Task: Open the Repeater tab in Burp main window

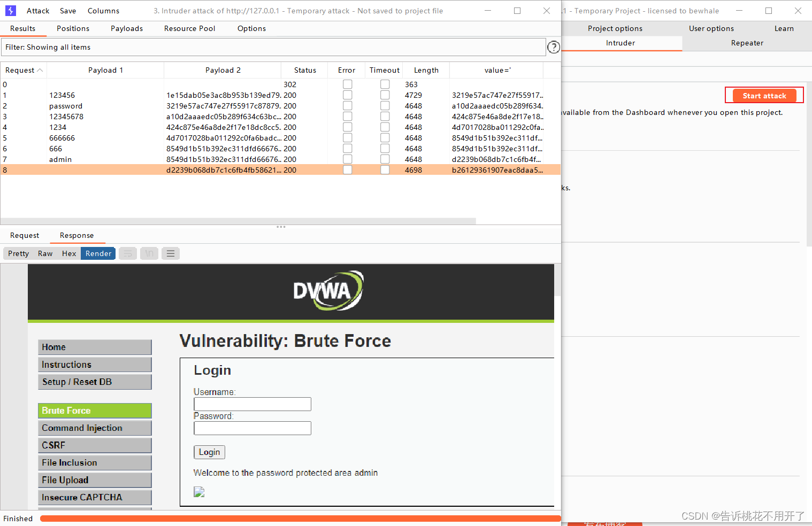Action: coord(747,43)
